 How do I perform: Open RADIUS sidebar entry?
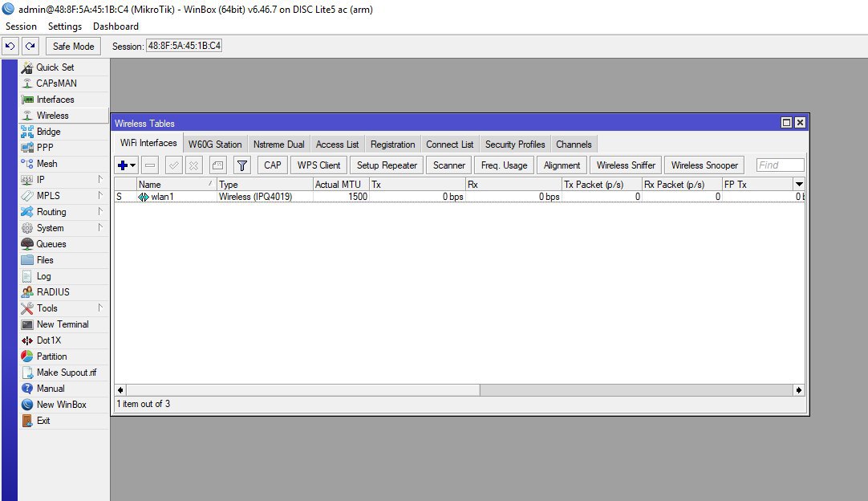63,292
